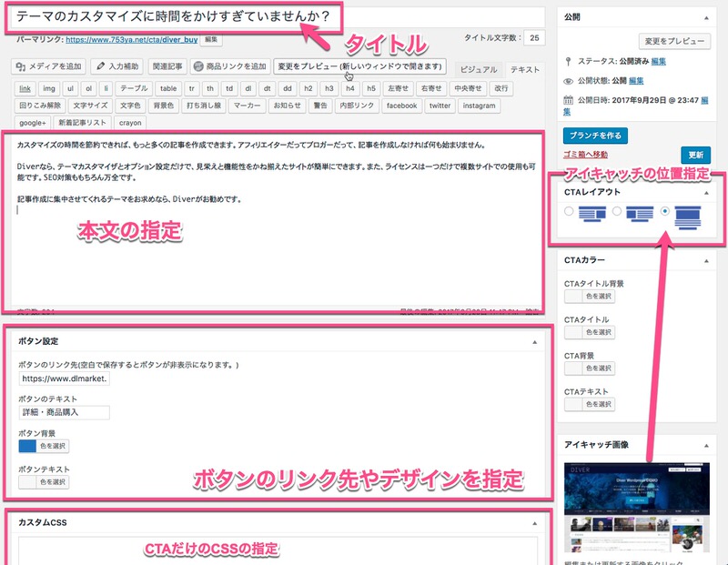Pick a color for CTAタイトル
The width and height of the screenshot is (728, 565).
(x=590, y=332)
